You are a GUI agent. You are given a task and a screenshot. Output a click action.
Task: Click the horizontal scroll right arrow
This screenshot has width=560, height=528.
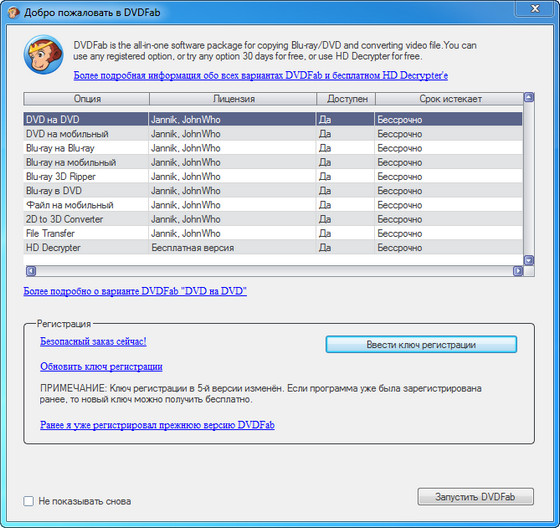click(x=518, y=271)
